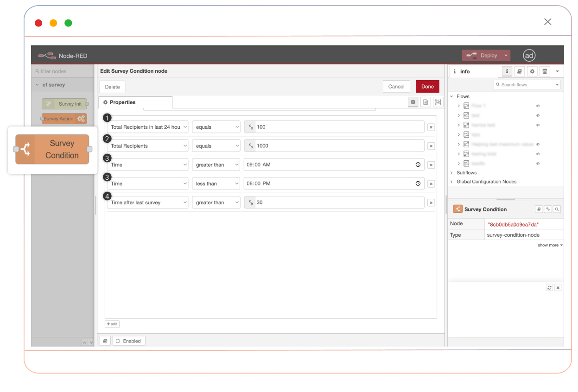Image resolution: width=578 pixels, height=392 pixels.
Task: Toggle visibility eye of the last flow
Action: (x=538, y=164)
